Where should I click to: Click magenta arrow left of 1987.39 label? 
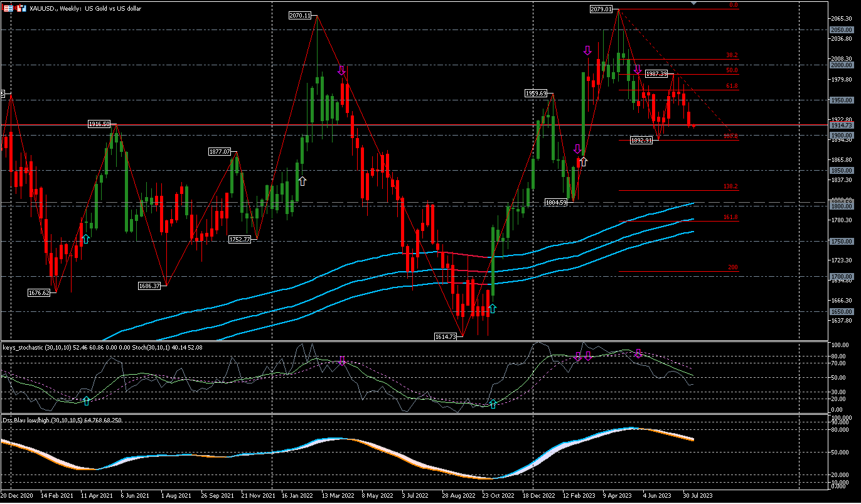638,70
